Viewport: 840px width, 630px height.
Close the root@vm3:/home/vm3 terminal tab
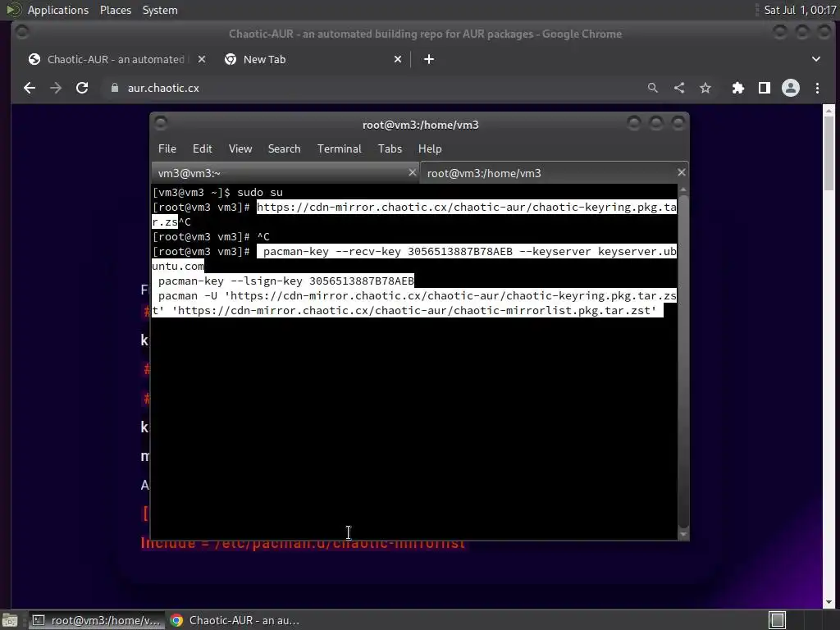click(x=682, y=172)
